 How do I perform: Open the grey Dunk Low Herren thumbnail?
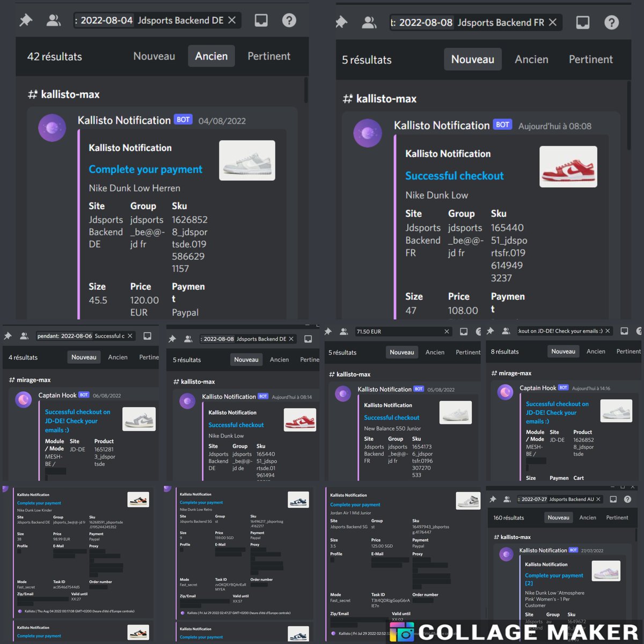247,160
